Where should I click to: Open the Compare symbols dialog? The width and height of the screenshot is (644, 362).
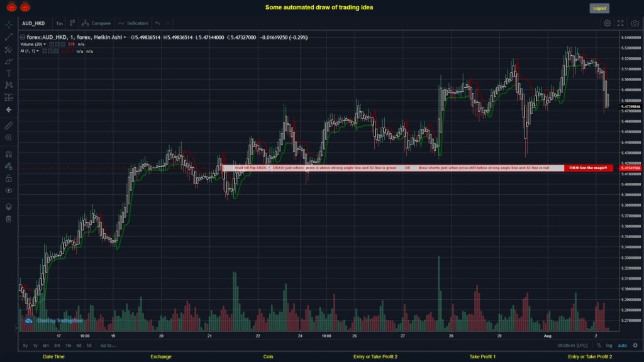click(x=96, y=23)
